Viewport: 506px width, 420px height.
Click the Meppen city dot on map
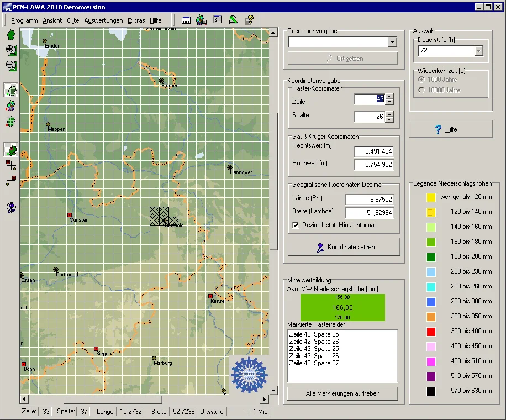[48, 124]
